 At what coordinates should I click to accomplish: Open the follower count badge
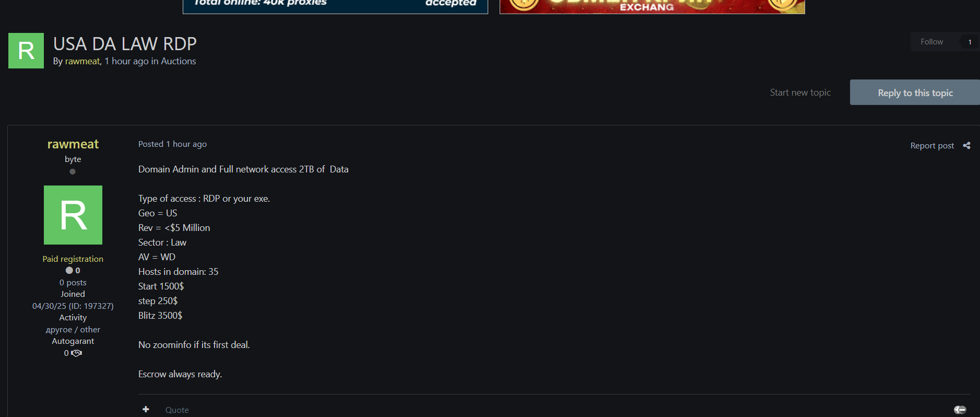[x=970, y=42]
